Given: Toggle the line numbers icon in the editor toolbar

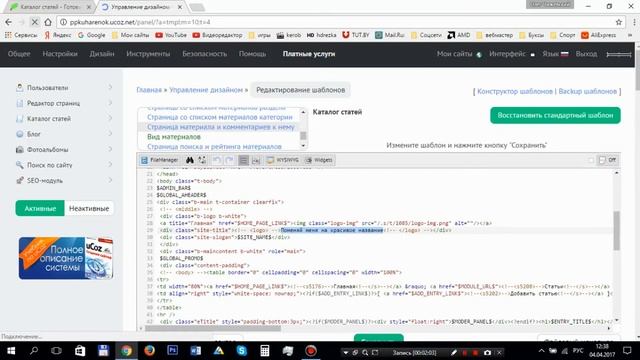Looking at the screenshot, I should tap(244, 160).
